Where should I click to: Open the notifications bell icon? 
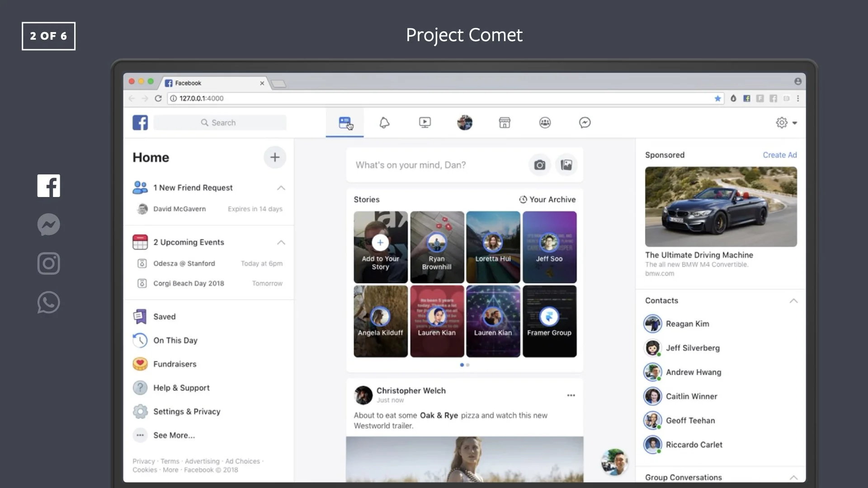click(x=384, y=123)
